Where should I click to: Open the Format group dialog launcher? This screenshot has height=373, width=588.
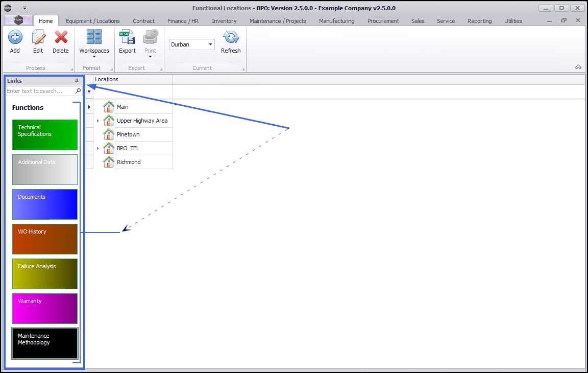click(111, 69)
